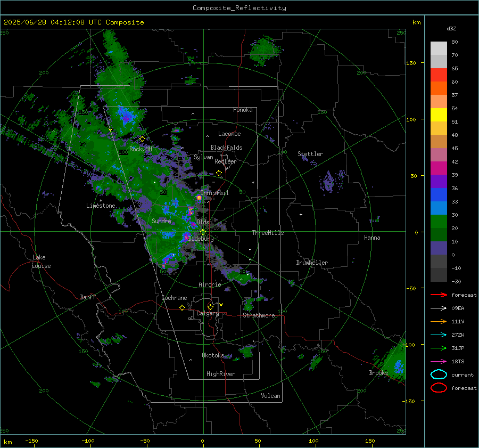
Task: Click the Brooks city label
Action: point(378,373)
